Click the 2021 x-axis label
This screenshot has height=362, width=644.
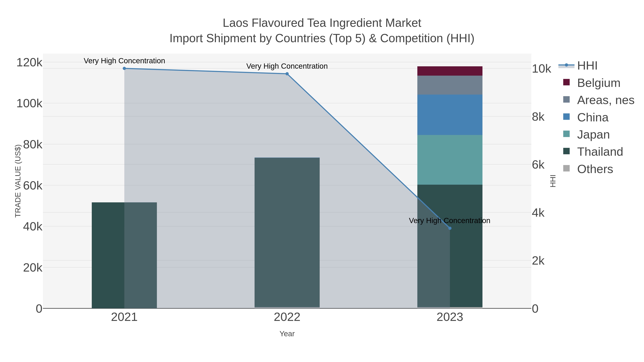point(124,317)
